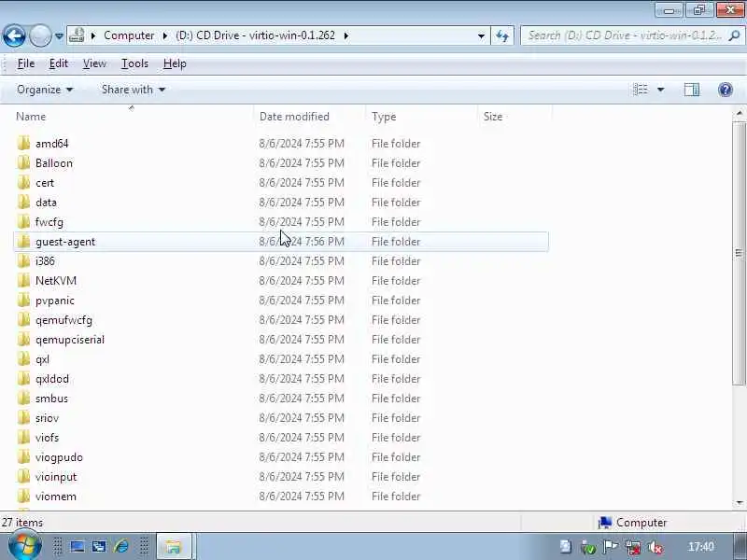Open the View menu
This screenshot has width=747, height=560.
(x=94, y=63)
